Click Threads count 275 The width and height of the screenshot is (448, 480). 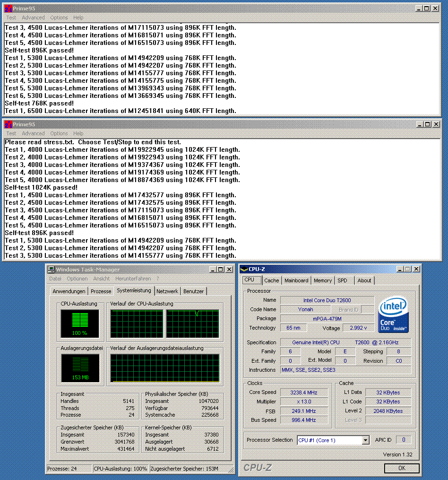pos(130,408)
